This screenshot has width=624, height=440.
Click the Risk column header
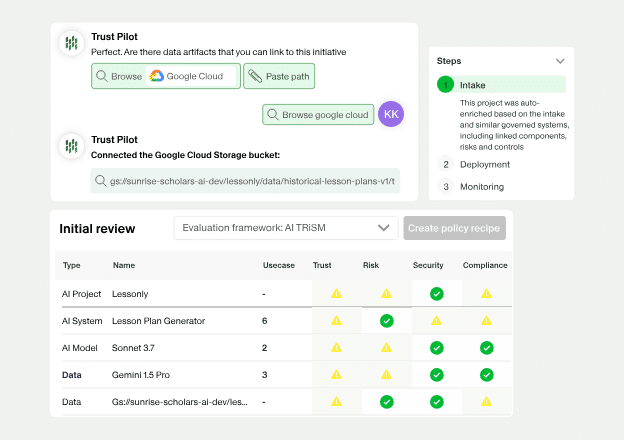371,265
